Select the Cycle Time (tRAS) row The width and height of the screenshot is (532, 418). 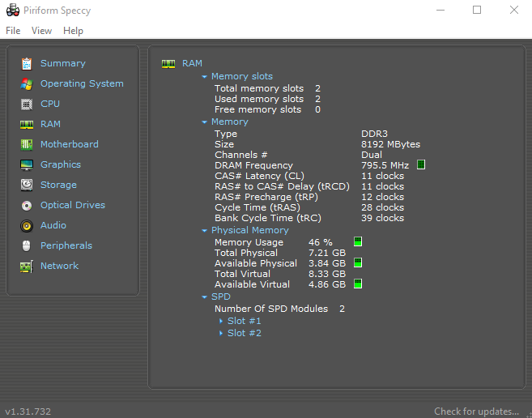(x=309, y=207)
